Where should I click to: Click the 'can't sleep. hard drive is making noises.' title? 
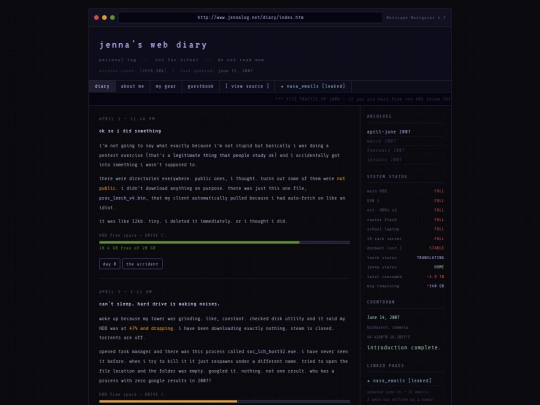coord(159,304)
